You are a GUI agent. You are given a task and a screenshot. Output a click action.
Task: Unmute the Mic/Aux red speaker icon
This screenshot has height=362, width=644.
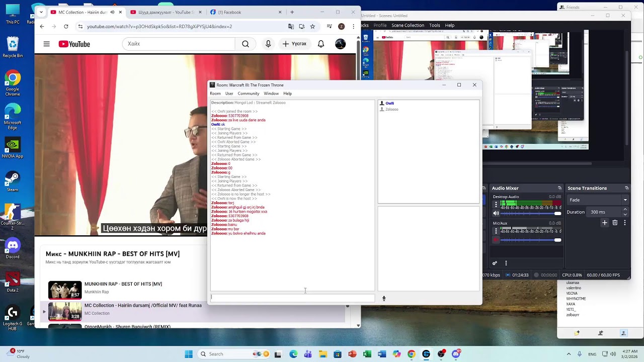click(x=496, y=240)
